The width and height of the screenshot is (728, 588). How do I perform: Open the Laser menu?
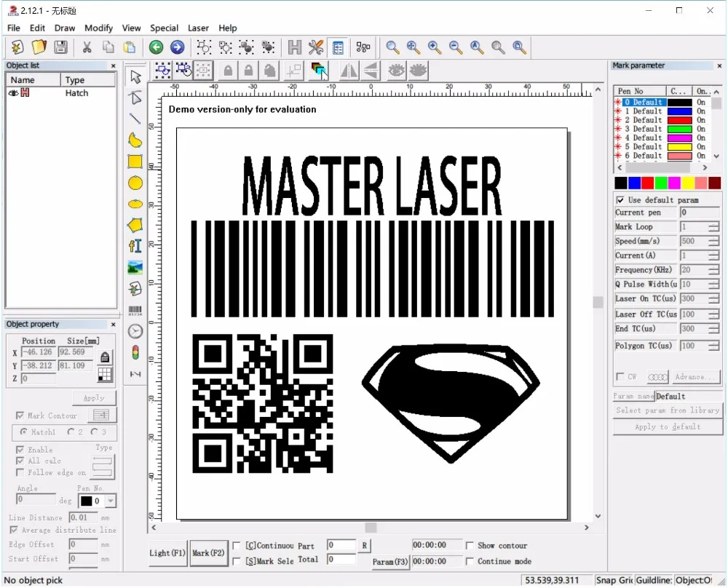198,28
